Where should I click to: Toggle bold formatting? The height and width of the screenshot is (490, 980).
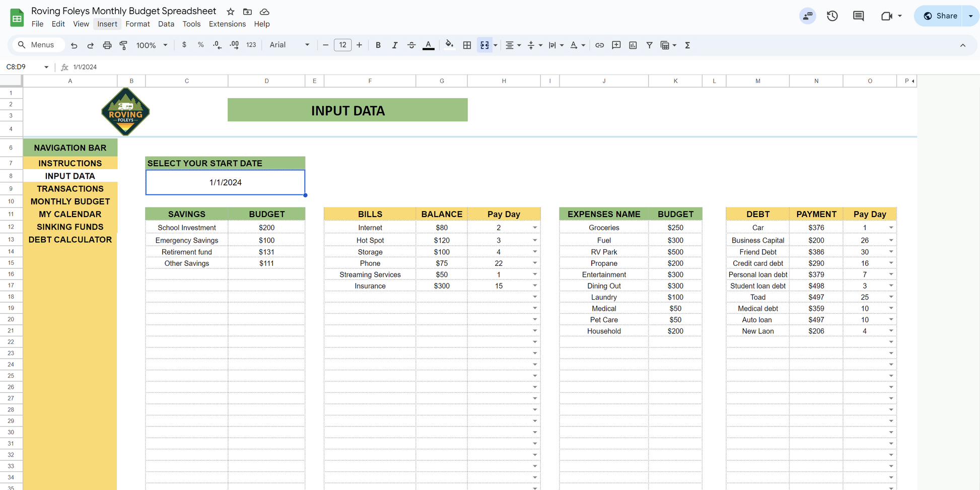[378, 45]
